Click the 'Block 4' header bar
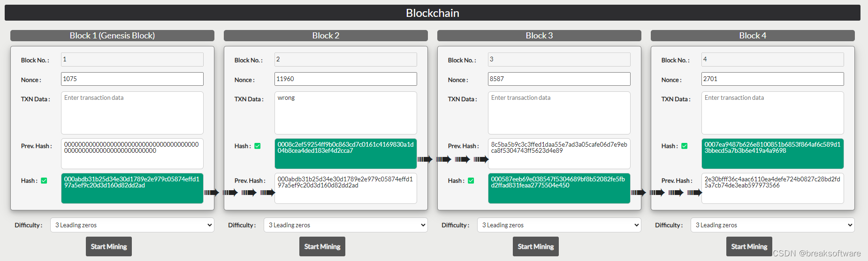The image size is (868, 261). 753,36
